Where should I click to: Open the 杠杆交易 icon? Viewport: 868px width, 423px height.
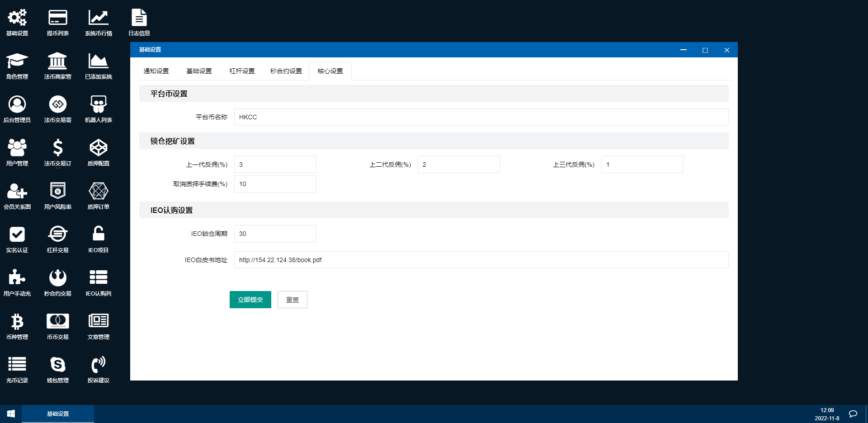tap(58, 235)
